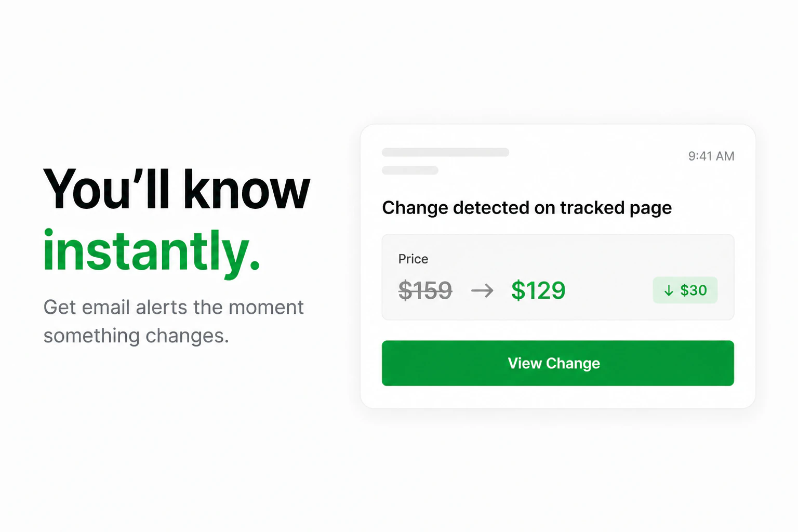Click the short gray placeholder bar
The height and width of the screenshot is (532, 798).
(410, 170)
